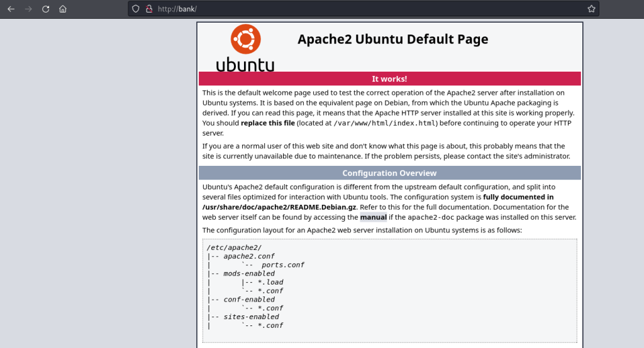This screenshot has width=644, height=348.
Task: Click the It works! banner
Action: [x=390, y=79]
